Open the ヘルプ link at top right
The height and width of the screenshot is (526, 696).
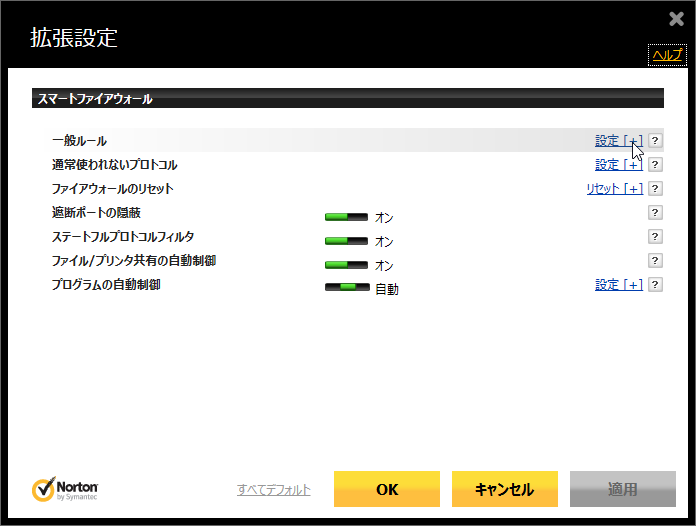[x=667, y=56]
